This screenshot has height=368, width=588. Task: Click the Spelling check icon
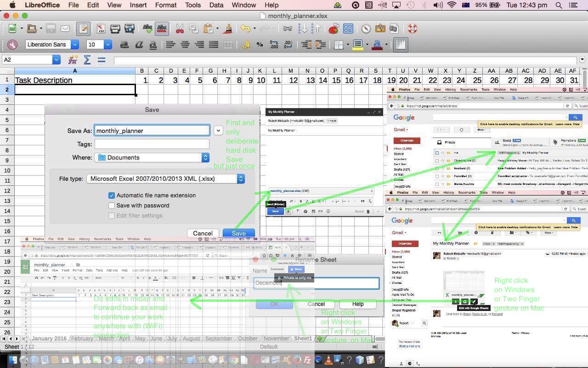coord(147,29)
